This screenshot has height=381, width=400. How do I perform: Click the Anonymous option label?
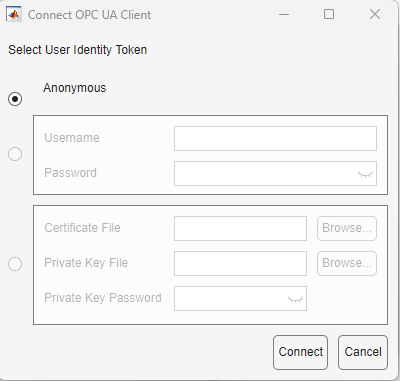[x=75, y=88]
